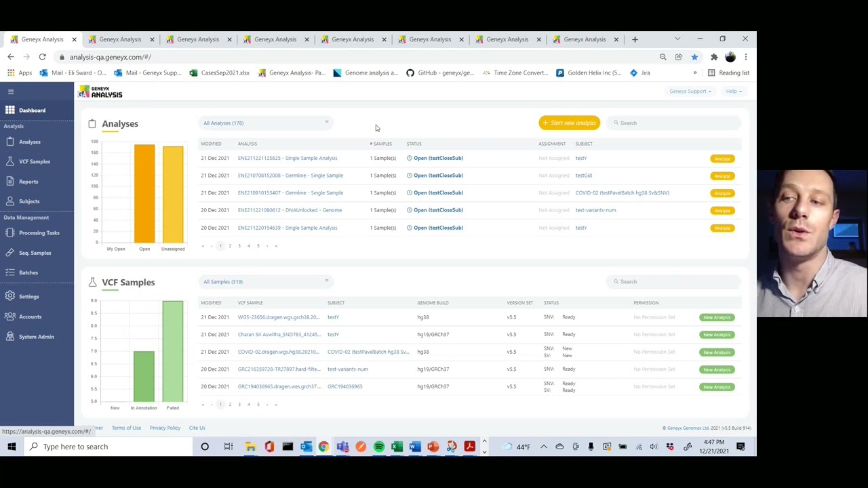Screen dimensions: 868x488
Task: Click Analyze for the test-variants-num analysis
Action: [x=722, y=211]
